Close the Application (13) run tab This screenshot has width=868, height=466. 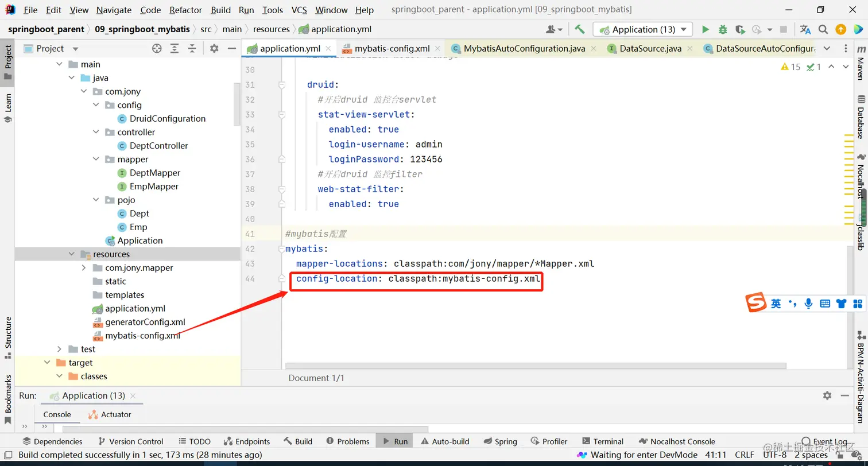click(133, 396)
